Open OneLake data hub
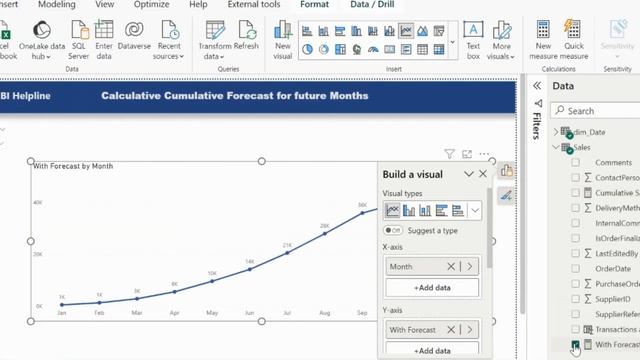Screen dimensions: 640x360 tap(42, 40)
